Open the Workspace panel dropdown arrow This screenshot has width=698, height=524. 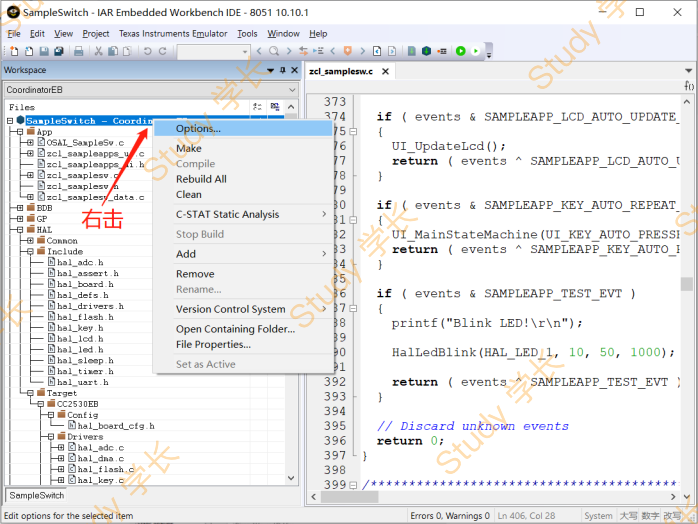pos(270,70)
